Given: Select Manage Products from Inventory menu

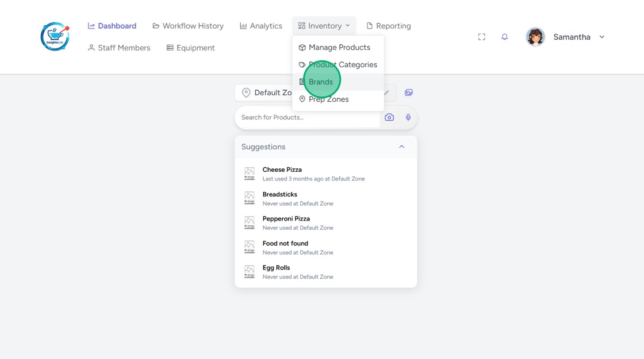Looking at the screenshot, I should click(338, 47).
